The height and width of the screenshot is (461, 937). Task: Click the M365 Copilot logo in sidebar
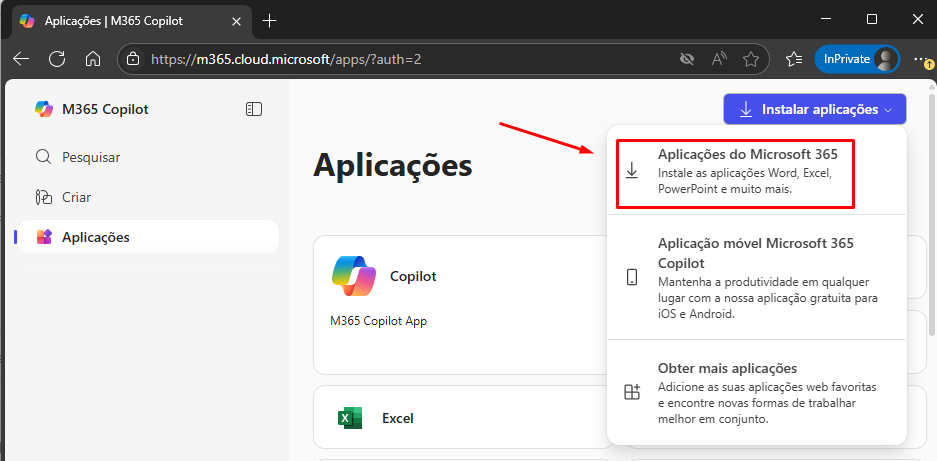tap(44, 109)
